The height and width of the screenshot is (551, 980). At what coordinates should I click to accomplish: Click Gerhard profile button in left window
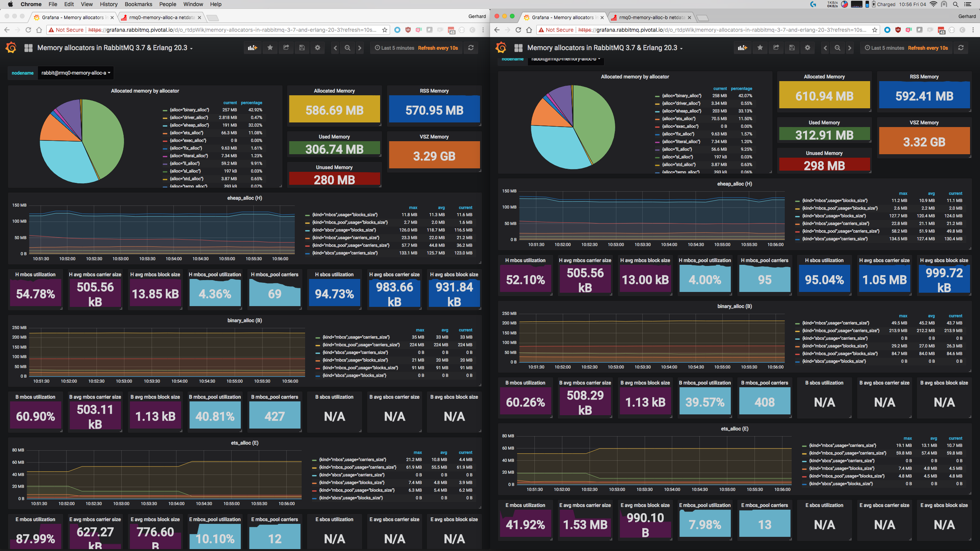coord(477,16)
